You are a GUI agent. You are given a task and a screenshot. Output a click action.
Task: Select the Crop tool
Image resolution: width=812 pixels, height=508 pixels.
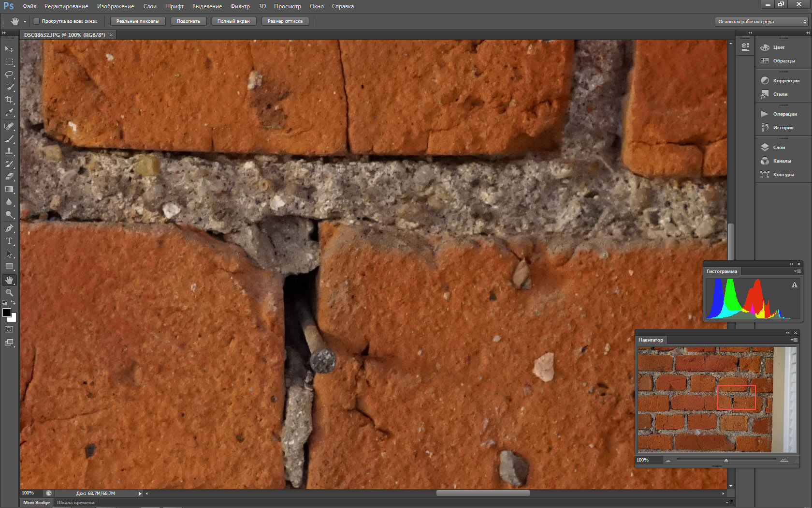click(9, 100)
